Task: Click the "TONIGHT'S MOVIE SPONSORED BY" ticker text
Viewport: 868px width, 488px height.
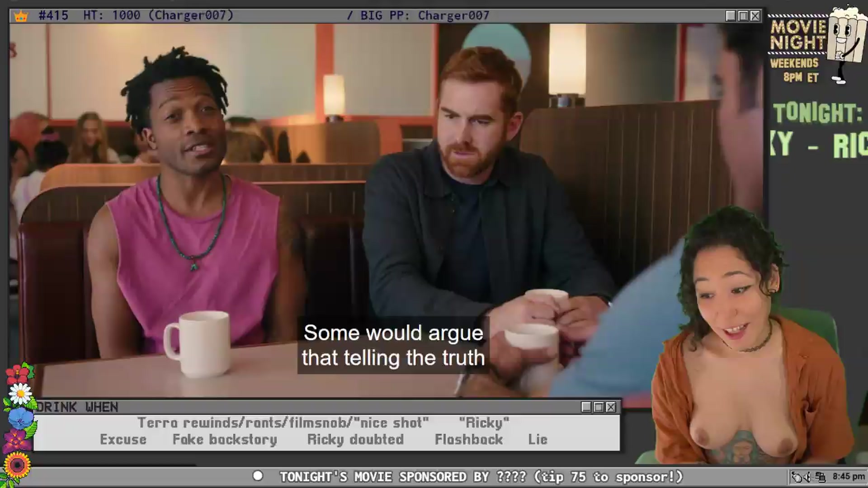Action: pos(384,477)
